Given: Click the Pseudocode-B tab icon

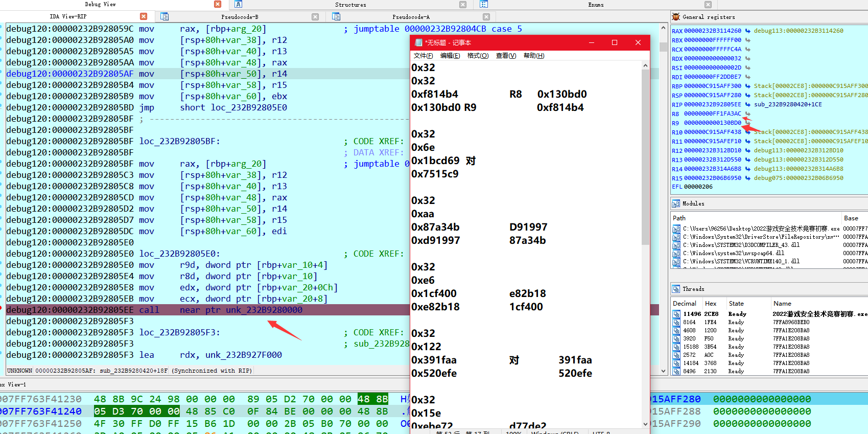Looking at the screenshot, I should [x=165, y=16].
